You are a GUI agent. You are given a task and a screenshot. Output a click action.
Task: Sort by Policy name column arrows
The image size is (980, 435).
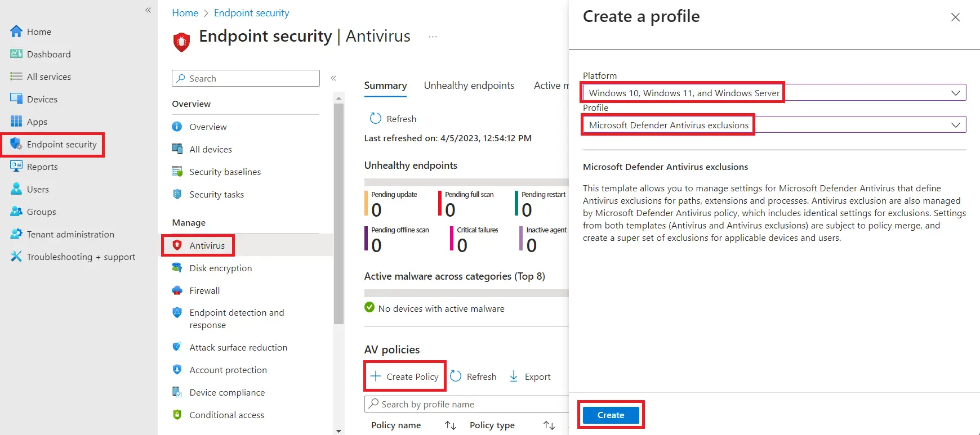point(450,425)
